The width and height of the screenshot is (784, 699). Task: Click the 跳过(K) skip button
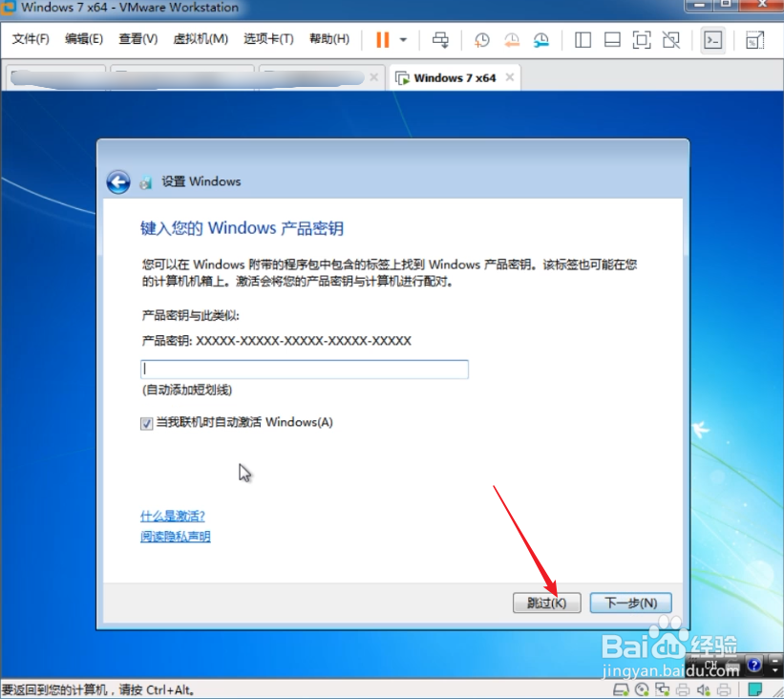(546, 603)
